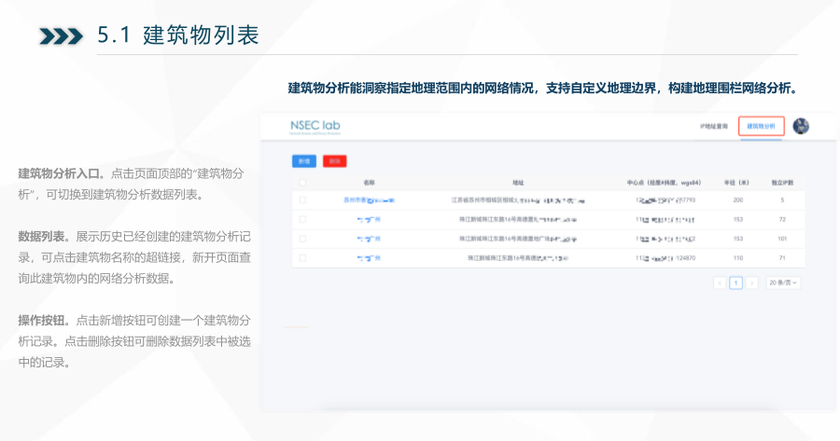
Task: Click the IP count value 5
Action: [x=782, y=200]
